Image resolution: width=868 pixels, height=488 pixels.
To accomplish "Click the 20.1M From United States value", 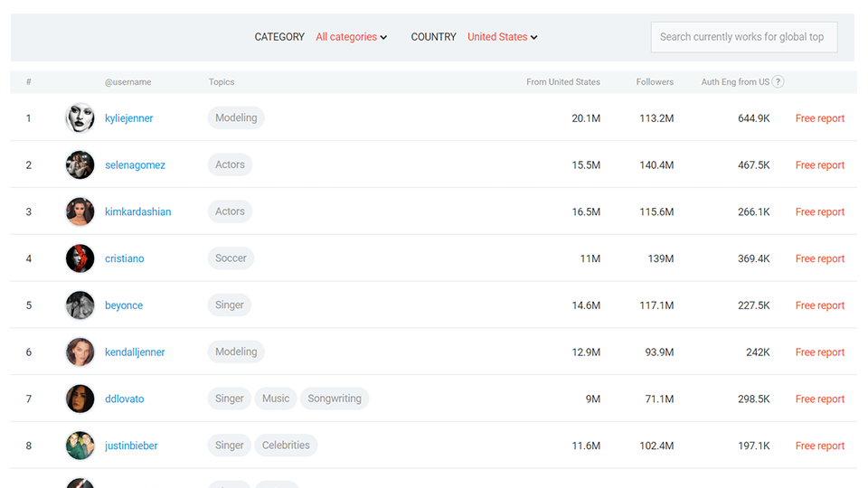I will pos(586,117).
